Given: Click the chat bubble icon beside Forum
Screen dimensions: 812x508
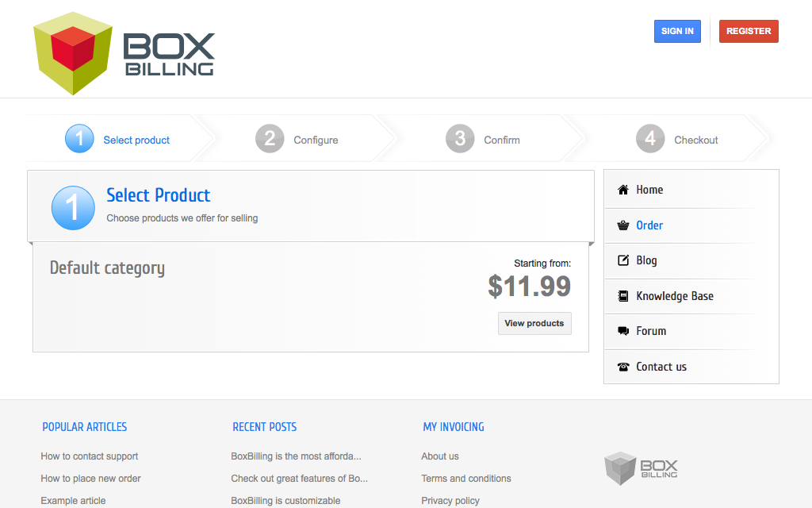Looking at the screenshot, I should coord(622,331).
